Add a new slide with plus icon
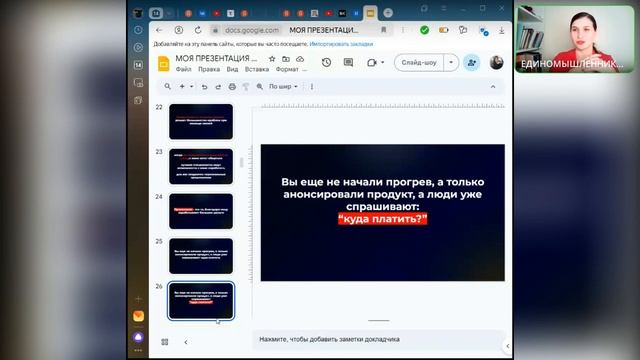Viewport: 640px width, 360px height. click(182, 87)
